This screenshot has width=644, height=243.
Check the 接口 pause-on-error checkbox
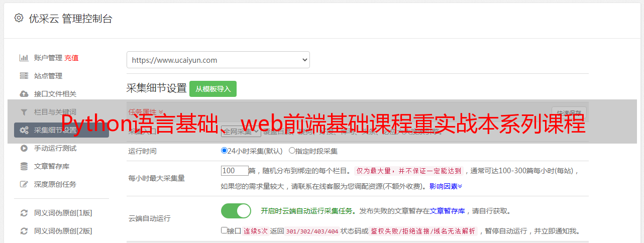tap(224, 230)
